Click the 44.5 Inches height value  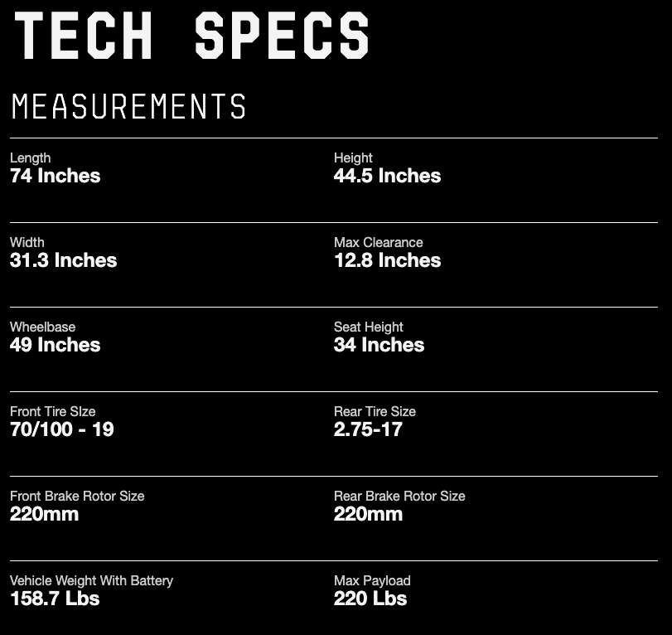[x=388, y=176]
